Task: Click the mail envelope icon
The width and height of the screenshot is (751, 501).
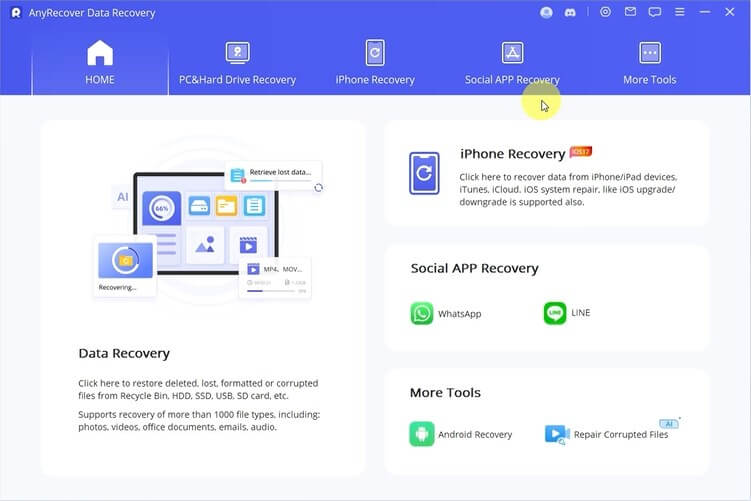Action: 630,13
